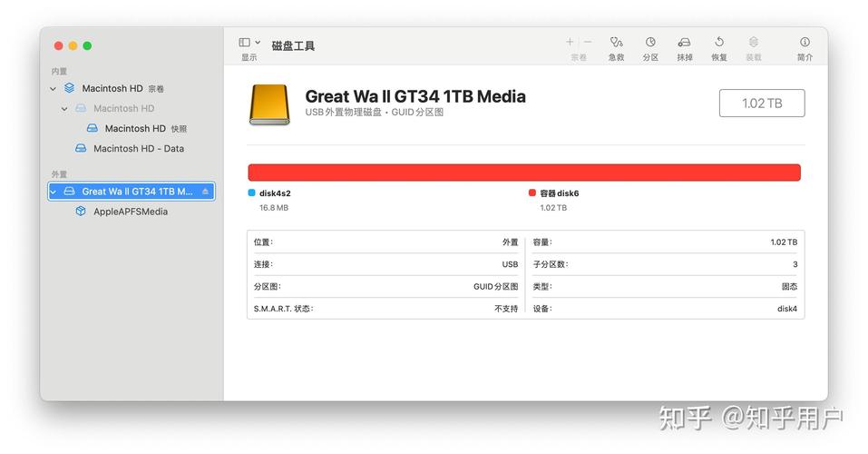Add a volume with the plus button
868x454 pixels.
coord(570,42)
